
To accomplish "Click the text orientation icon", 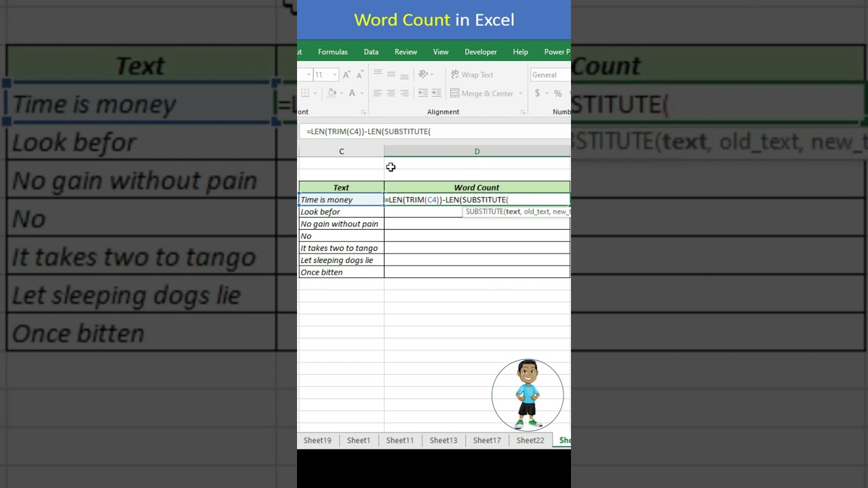I will (423, 74).
